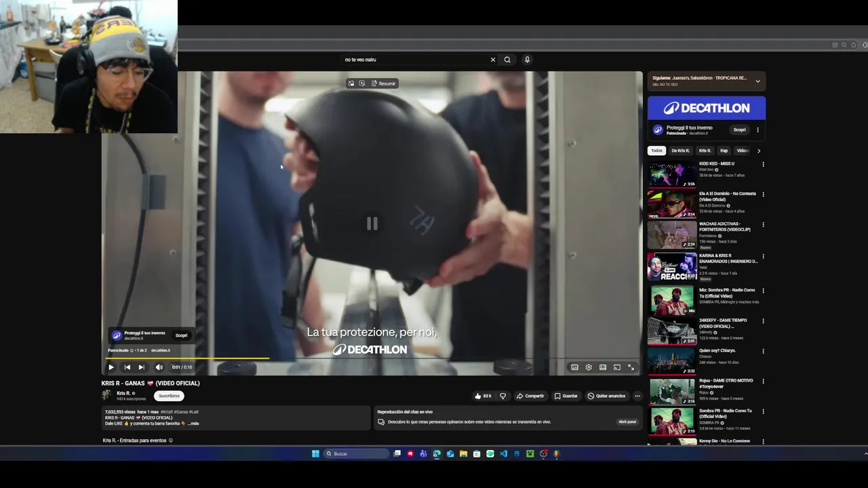Open the Decathlon banner ad
The image size is (868, 488).
tap(707, 108)
